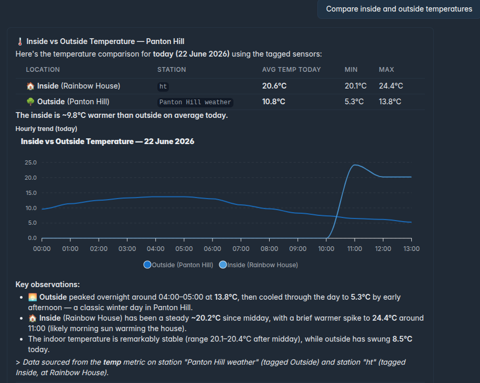This screenshot has width=480, height=383.
Task: Click the 'Hourly trend (today)' label
Action: click(x=46, y=129)
